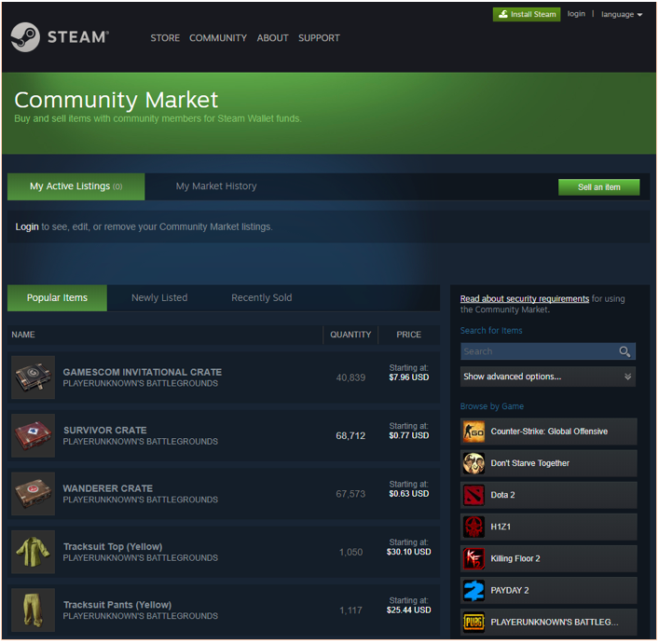The height and width of the screenshot is (644, 659).
Task: Click the Community Market heading
Action: click(x=116, y=100)
